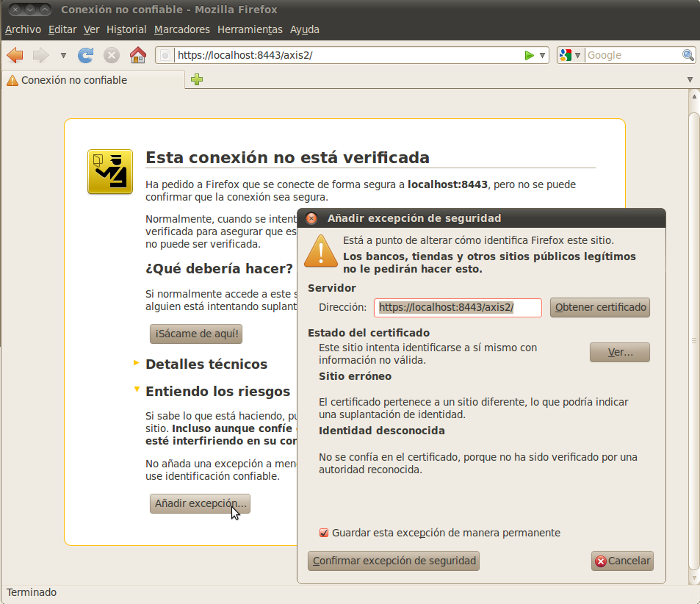Click the 'Añadir excepción...' button
This screenshot has width=700, height=604.
[200, 503]
